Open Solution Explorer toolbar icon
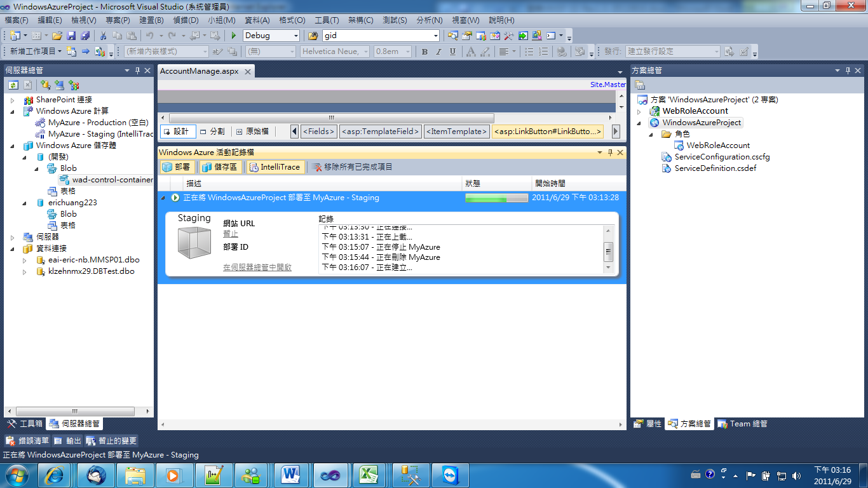Screen dimensions: 868x488 pyautogui.click(x=452, y=36)
